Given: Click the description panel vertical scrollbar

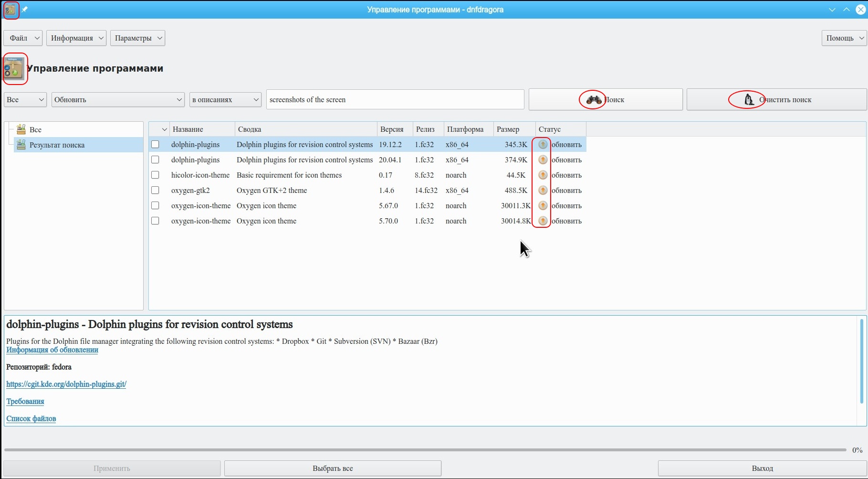Looking at the screenshot, I should [862, 362].
